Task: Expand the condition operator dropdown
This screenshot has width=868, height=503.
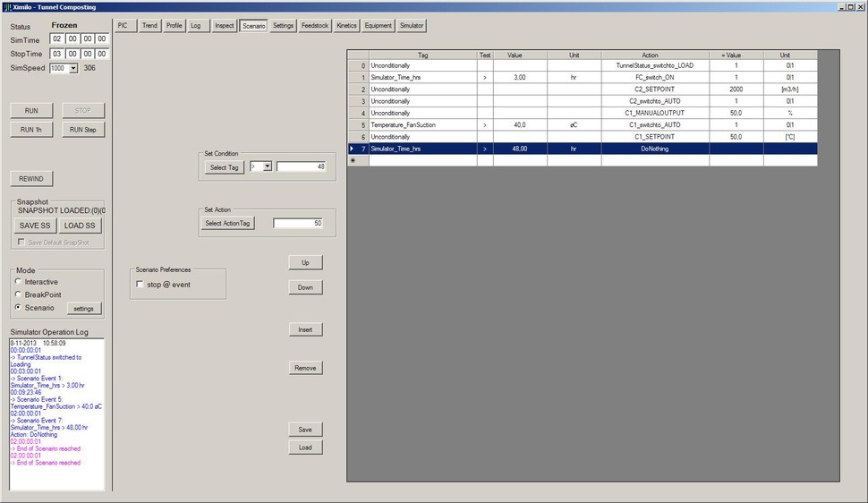Action: coord(267,166)
